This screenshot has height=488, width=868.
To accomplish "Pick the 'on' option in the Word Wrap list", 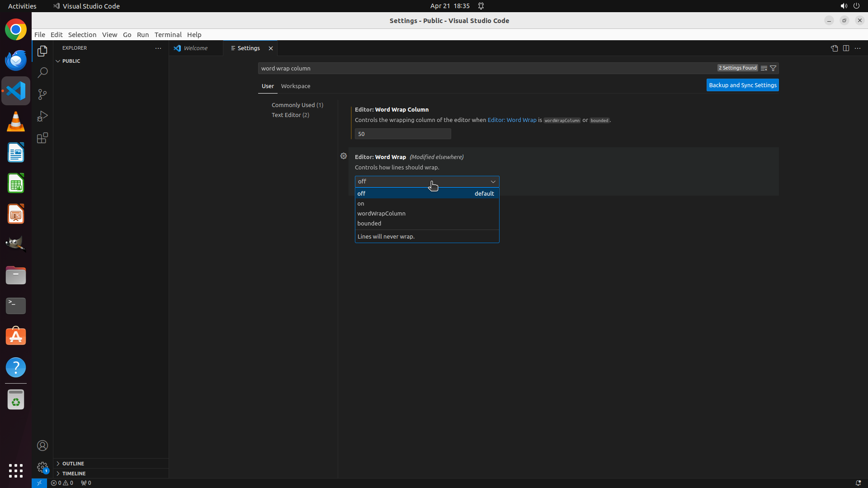I will (361, 203).
